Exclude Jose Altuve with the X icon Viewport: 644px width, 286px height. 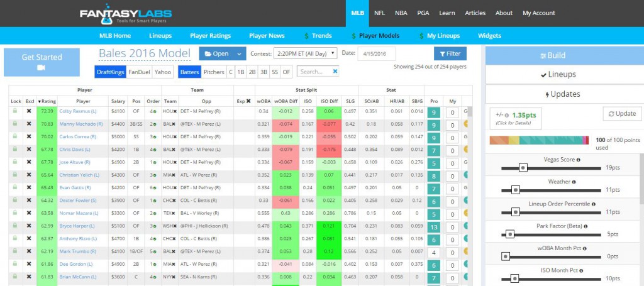(29, 162)
